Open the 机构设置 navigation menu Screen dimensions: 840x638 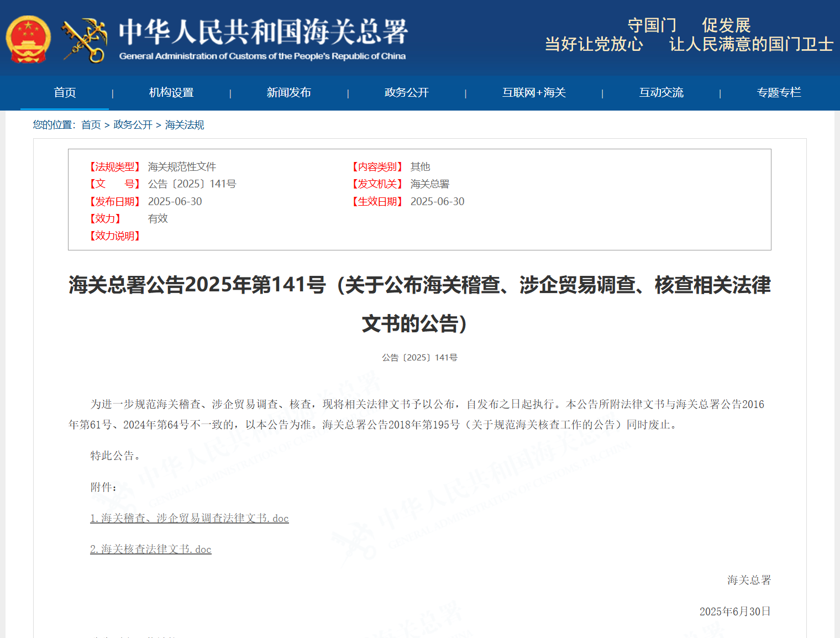coord(171,93)
